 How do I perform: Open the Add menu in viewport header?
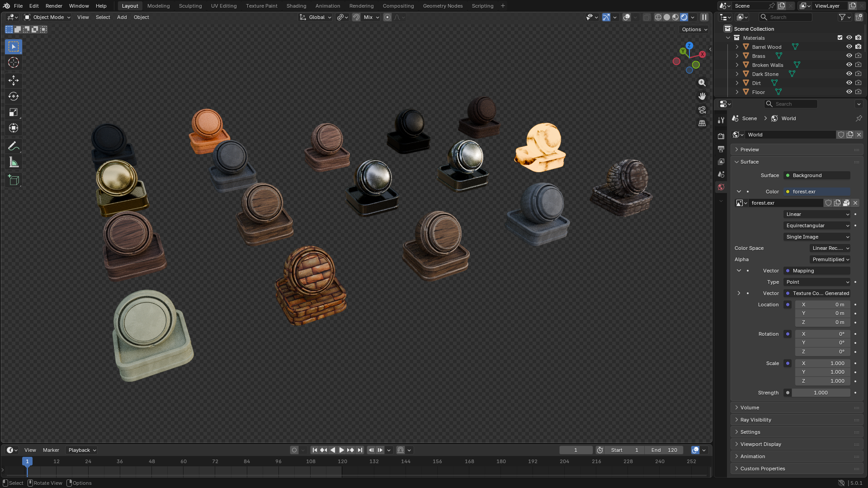(x=122, y=17)
